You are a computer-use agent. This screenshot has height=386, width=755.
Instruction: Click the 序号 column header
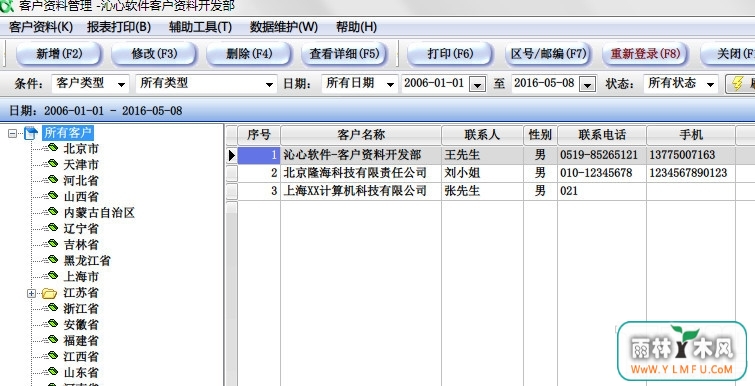259,135
